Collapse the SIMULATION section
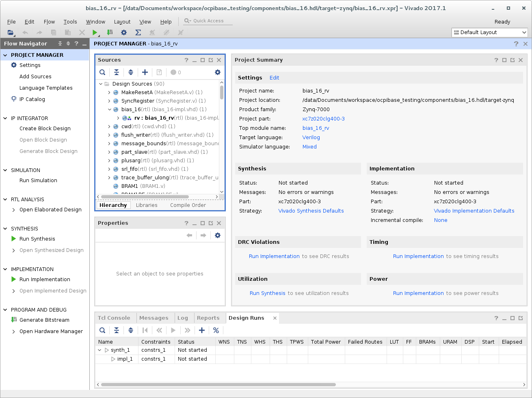 (x=5, y=170)
